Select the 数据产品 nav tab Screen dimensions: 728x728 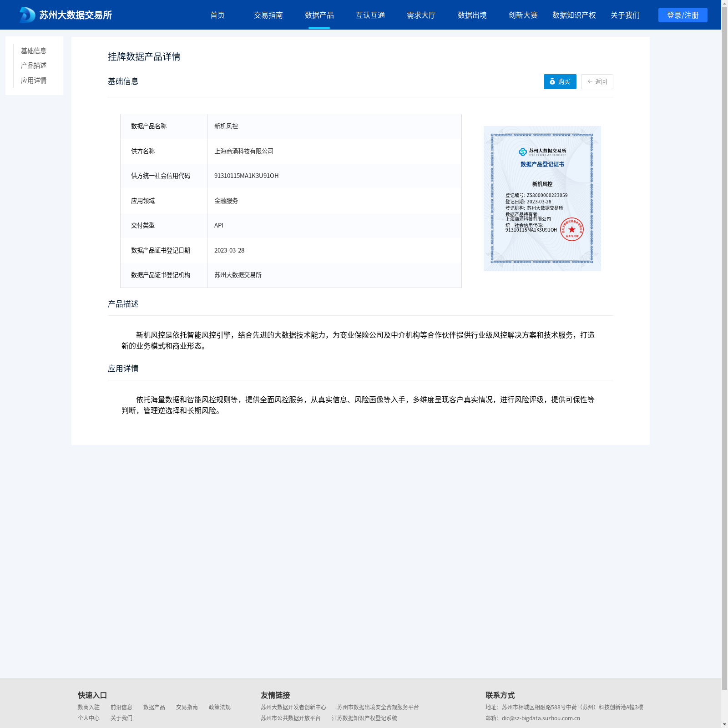click(319, 15)
